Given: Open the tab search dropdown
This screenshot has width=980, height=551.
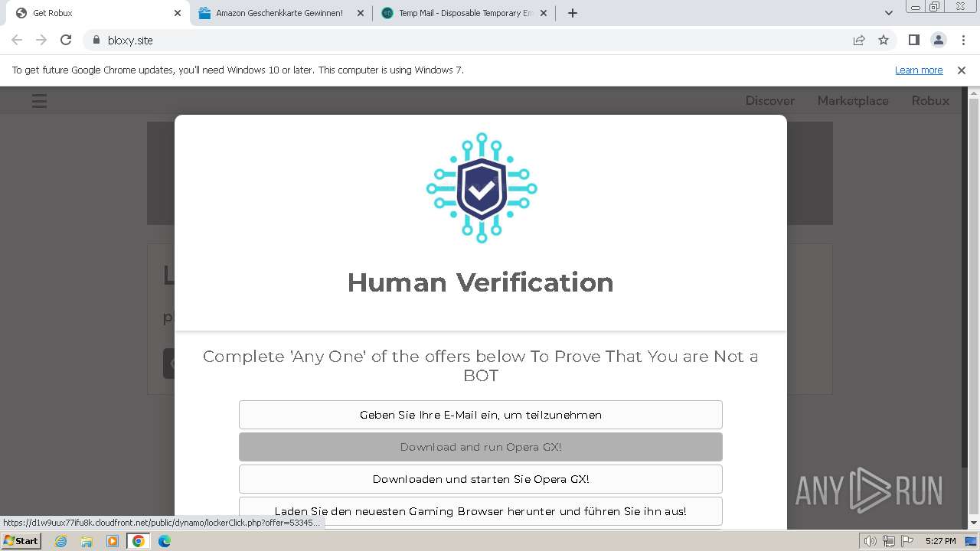Looking at the screenshot, I should [888, 13].
